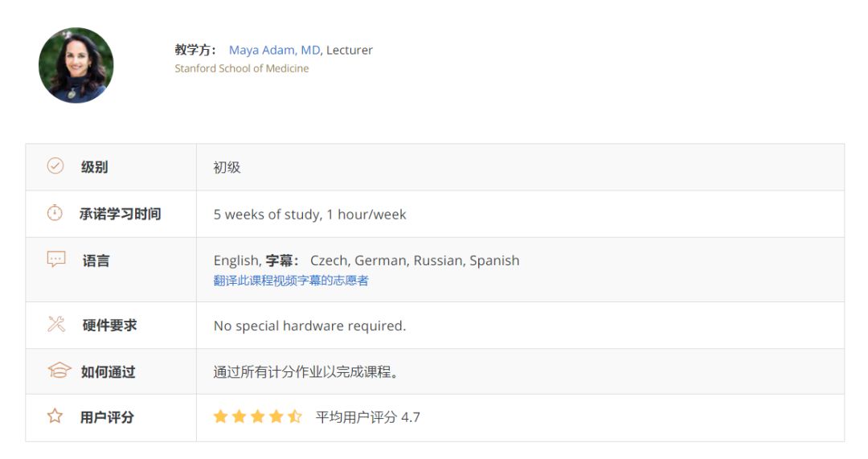The height and width of the screenshot is (459, 868).
Task: Open Maya Adam, MD instructor link
Action: click(275, 50)
